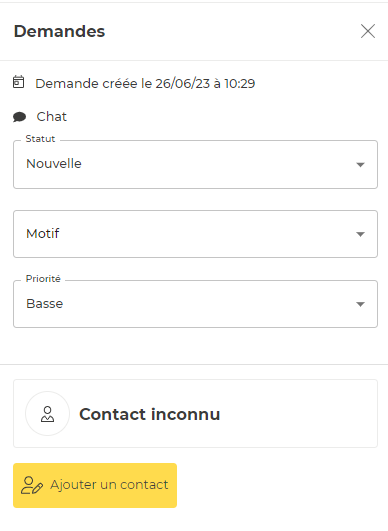Image resolution: width=388 pixels, height=531 pixels.
Task: Click the Ajouter un contact button
Action: click(x=95, y=485)
